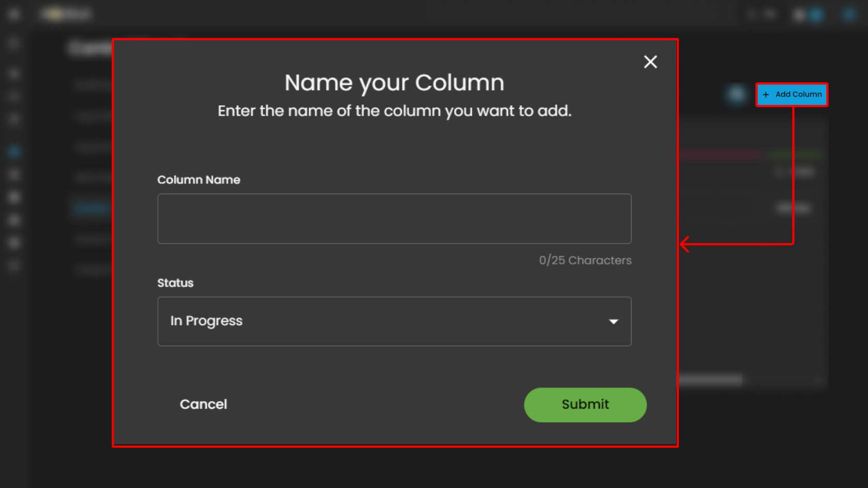Viewport: 868px width, 488px height.
Task: Focus the Column Name text field
Action: click(x=394, y=218)
